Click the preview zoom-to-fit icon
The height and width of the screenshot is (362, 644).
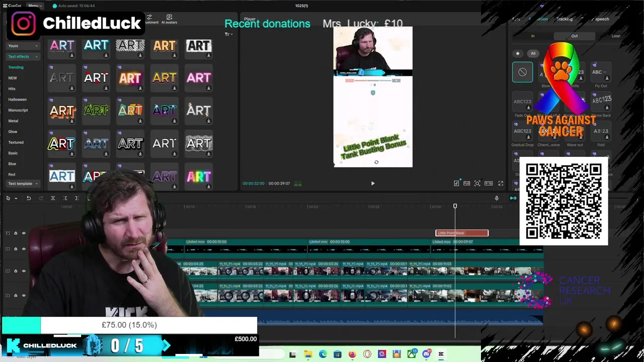pyautogui.click(x=477, y=184)
